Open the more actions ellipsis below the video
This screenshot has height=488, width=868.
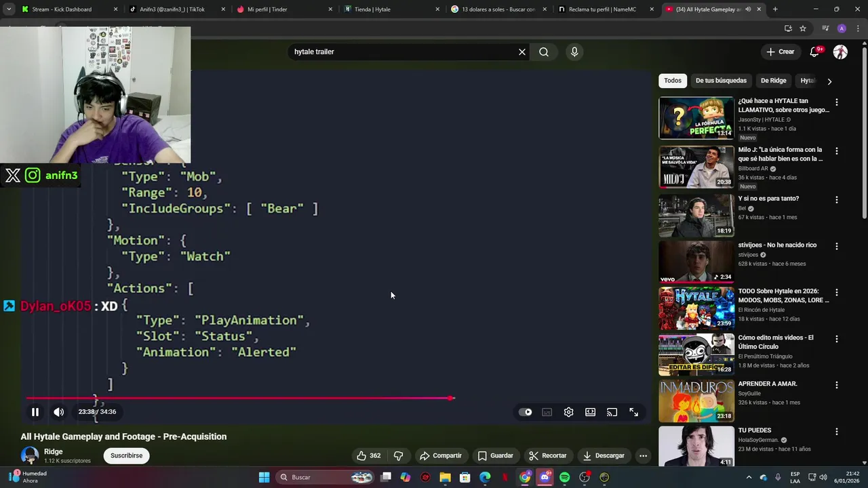coord(643,455)
